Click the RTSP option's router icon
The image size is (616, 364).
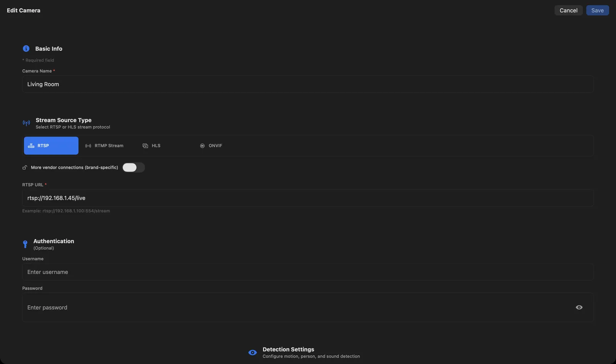(31, 146)
